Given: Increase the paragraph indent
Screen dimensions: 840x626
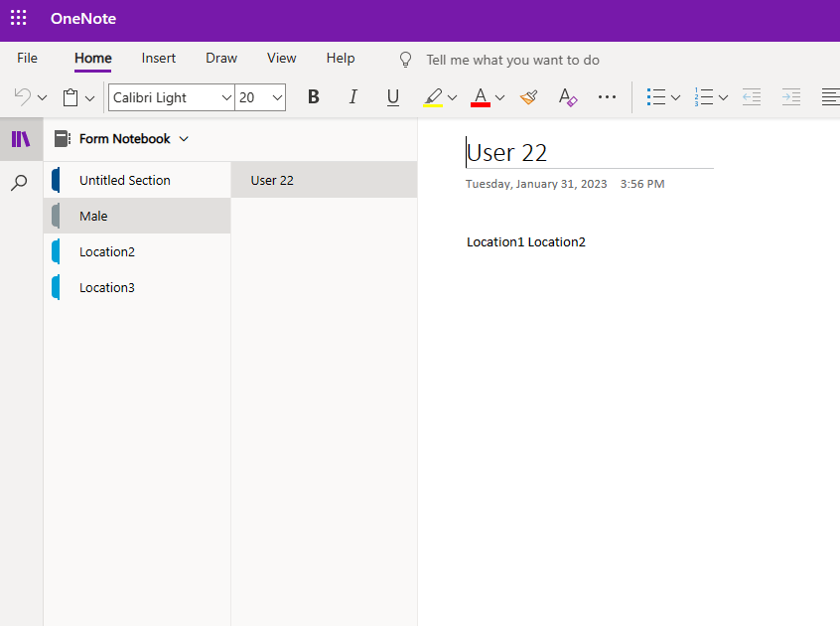Looking at the screenshot, I should [x=790, y=96].
